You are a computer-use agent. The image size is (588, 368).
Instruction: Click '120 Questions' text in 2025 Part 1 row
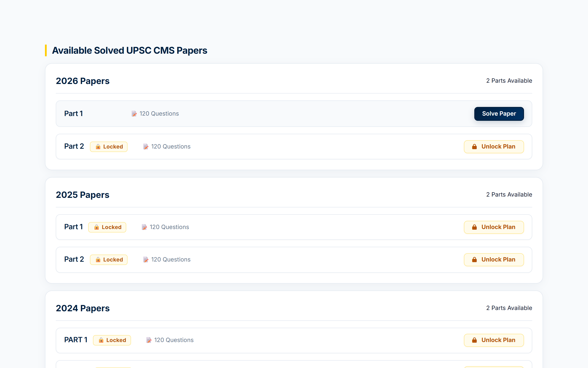click(x=169, y=227)
